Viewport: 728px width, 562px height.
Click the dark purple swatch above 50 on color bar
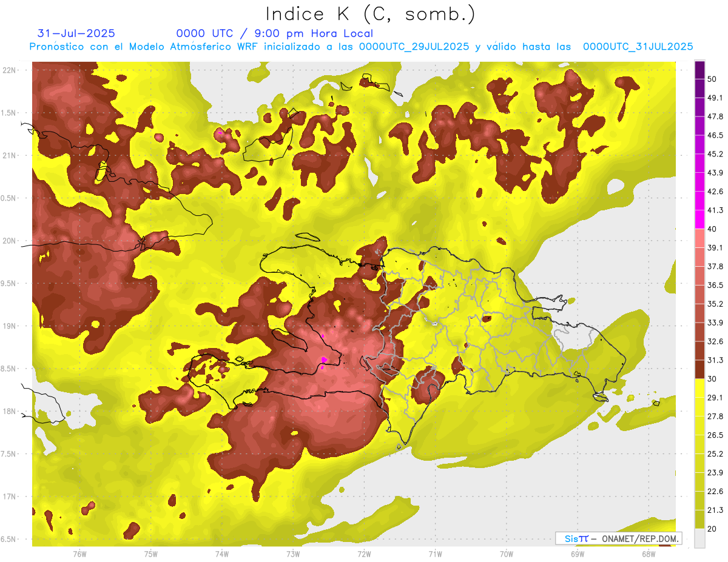700,70
